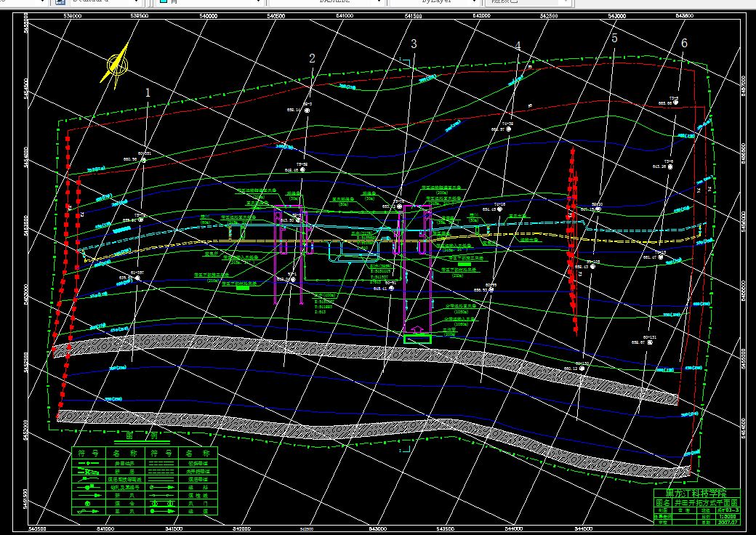This screenshot has height=535, width=756.
Task: Click the 煤柱线 line symbol in legend
Action: [161, 496]
